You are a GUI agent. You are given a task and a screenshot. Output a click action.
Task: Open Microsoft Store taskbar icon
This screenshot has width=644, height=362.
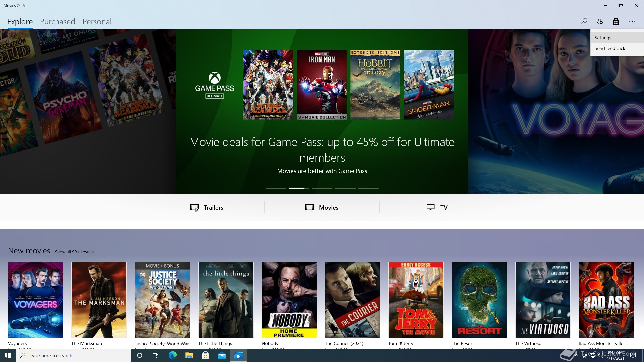(x=205, y=355)
